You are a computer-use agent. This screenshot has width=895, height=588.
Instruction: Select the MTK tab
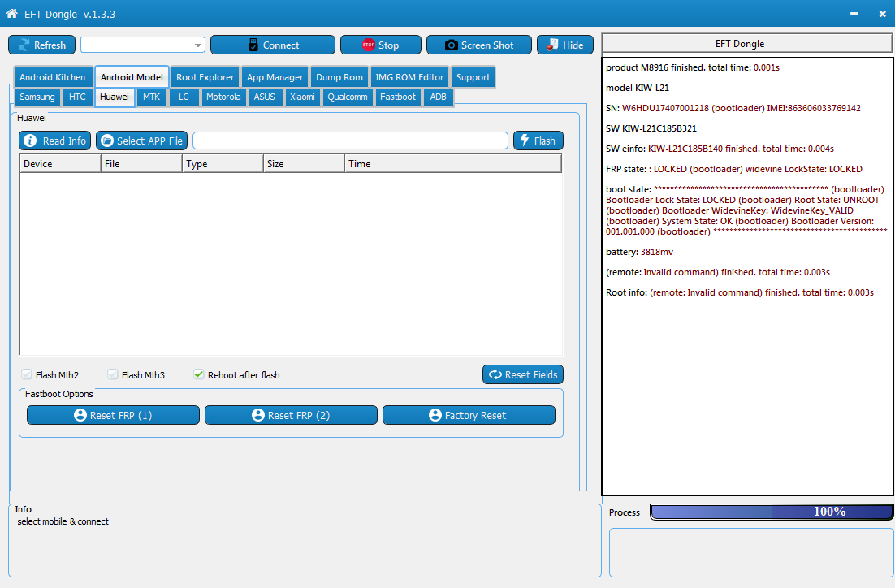[x=151, y=97]
